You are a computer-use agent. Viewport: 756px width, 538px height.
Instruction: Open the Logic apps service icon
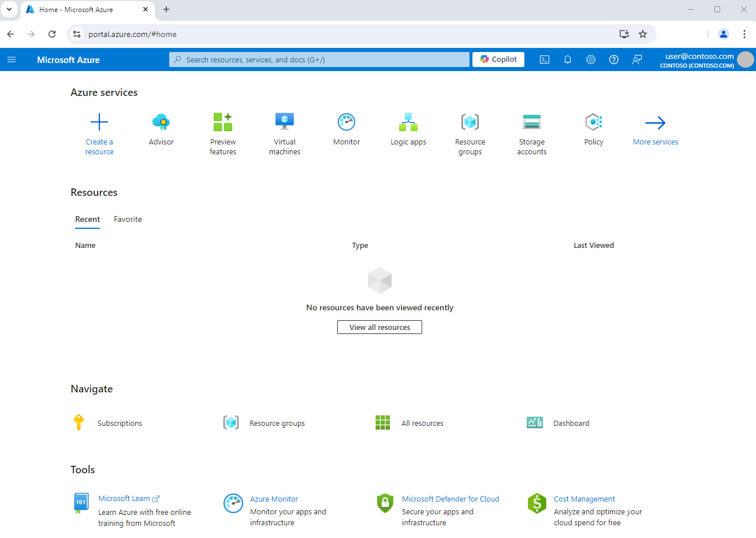click(408, 122)
